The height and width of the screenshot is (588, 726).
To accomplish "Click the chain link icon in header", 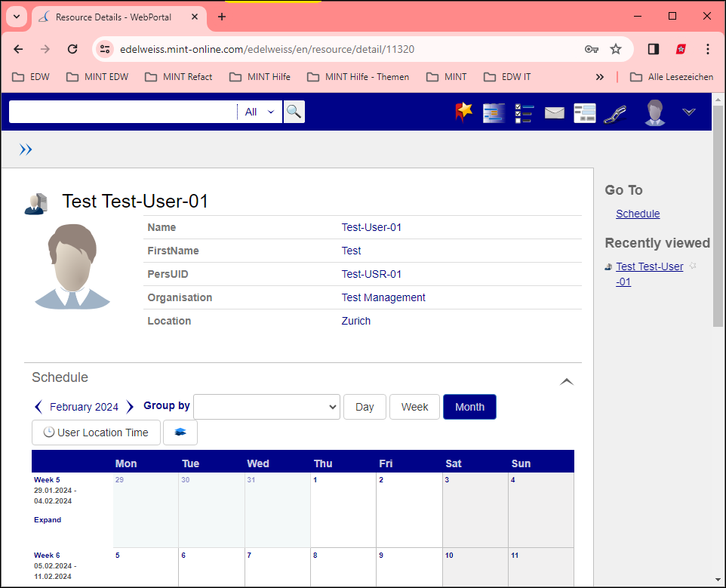I will pos(615,115).
